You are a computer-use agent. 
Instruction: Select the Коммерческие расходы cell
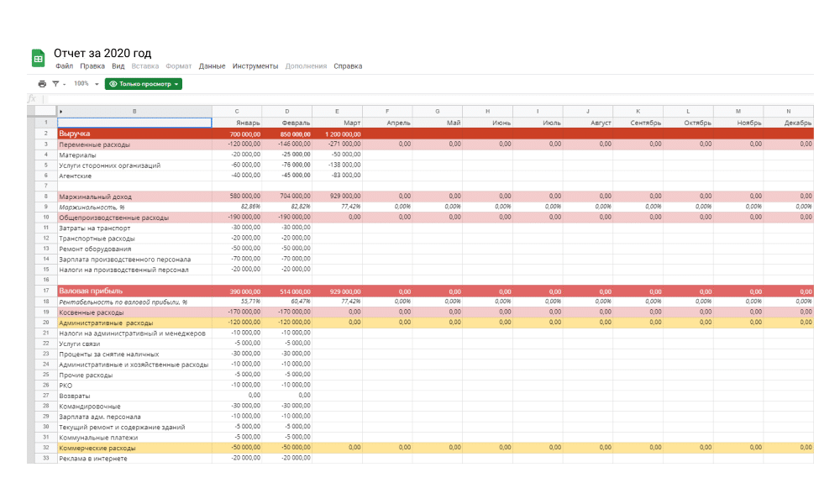tap(134, 448)
